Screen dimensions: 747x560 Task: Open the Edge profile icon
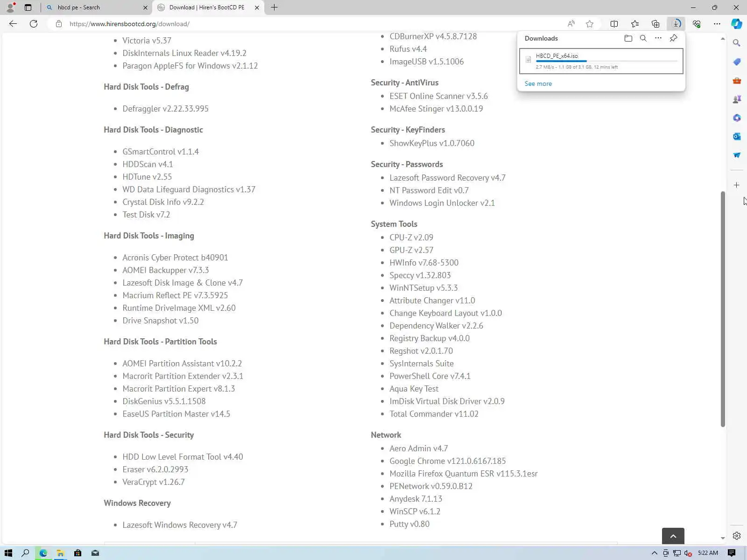pos(10,7)
